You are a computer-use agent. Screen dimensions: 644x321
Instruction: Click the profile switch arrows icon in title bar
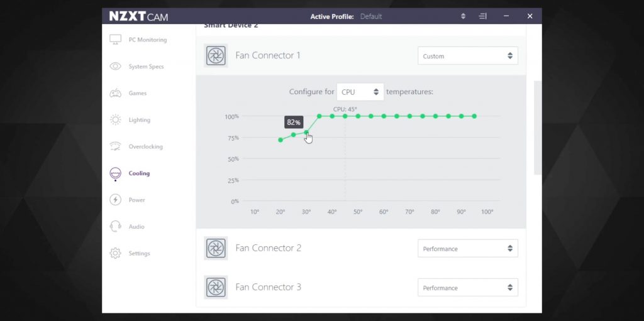pyautogui.click(x=464, y=16)
